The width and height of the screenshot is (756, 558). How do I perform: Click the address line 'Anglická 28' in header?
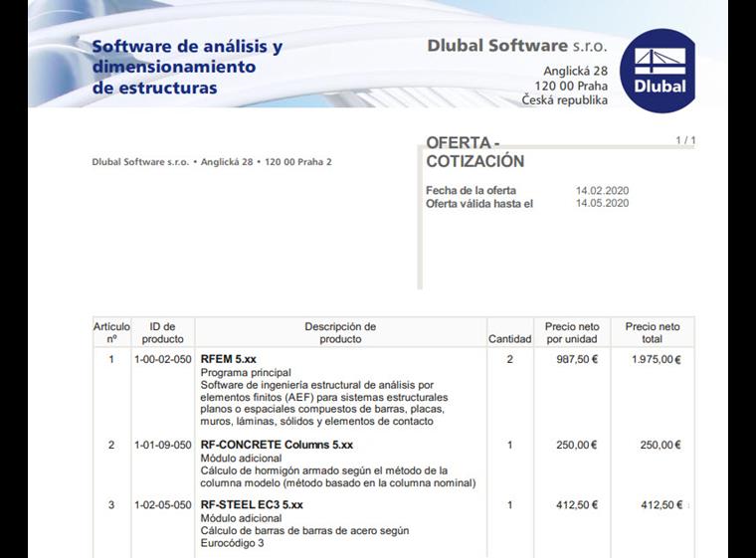click(x=575, y=71)
